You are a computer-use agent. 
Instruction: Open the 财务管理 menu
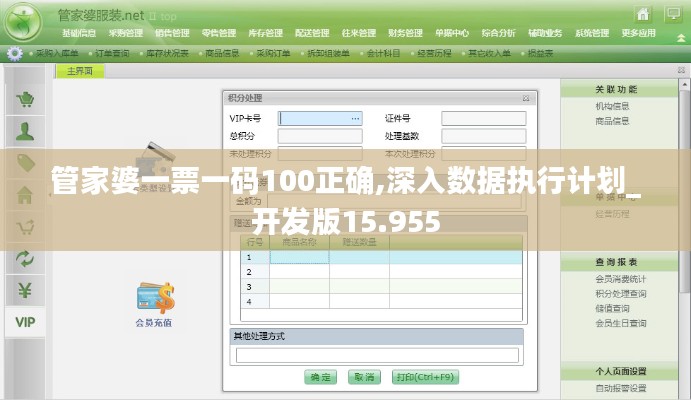pos(405,33)
